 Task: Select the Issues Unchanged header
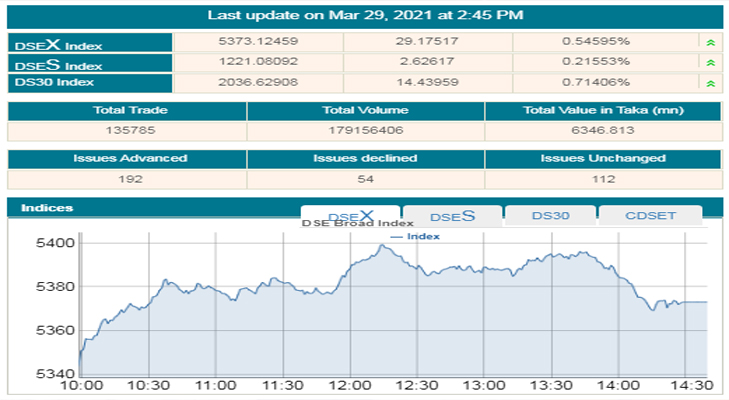click(603, 158)
